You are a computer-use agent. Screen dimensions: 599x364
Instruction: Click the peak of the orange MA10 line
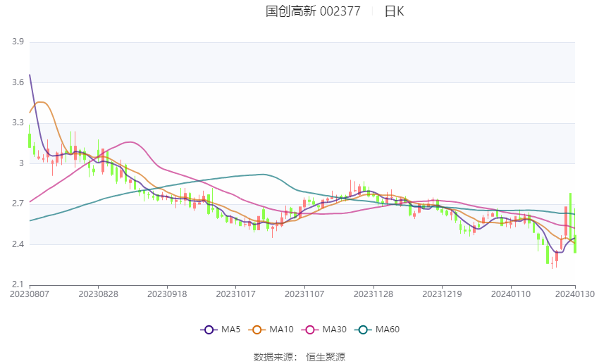click(x=40, y=102)
